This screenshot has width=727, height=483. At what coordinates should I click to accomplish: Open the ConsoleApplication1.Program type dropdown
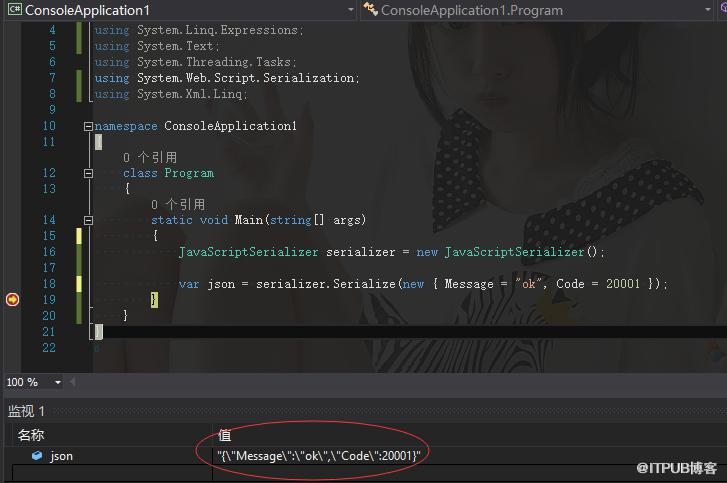click(708, 10)
